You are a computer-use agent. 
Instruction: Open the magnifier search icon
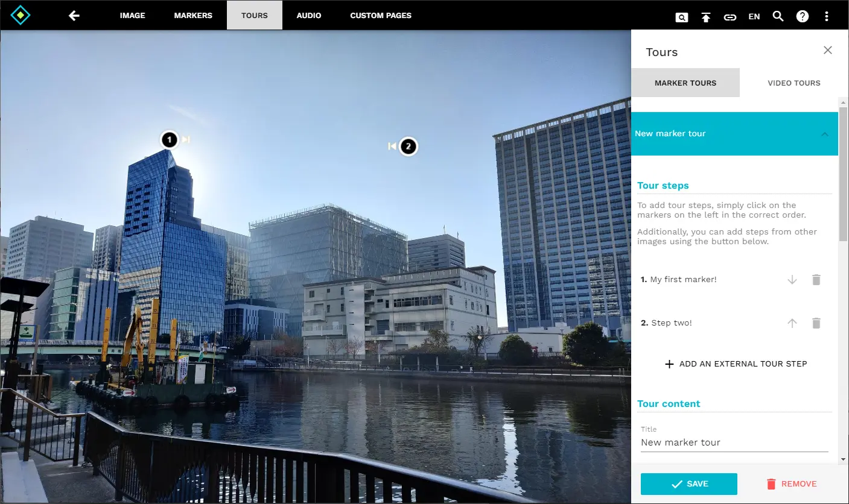(778, 16)
